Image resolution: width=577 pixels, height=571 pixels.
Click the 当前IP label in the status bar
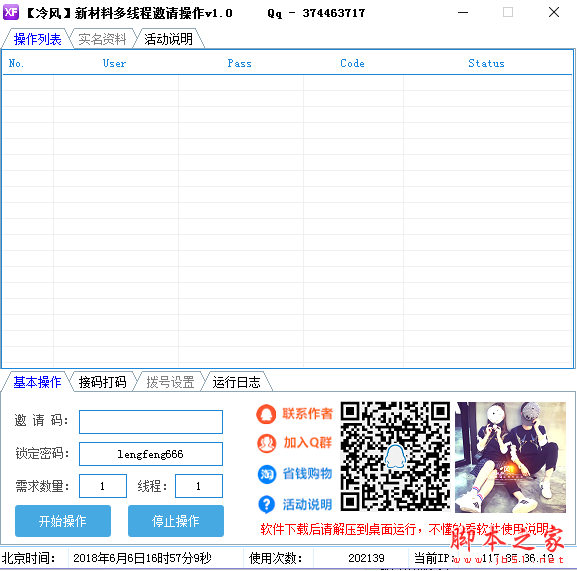pyautogui.click(x=433, y=558)
